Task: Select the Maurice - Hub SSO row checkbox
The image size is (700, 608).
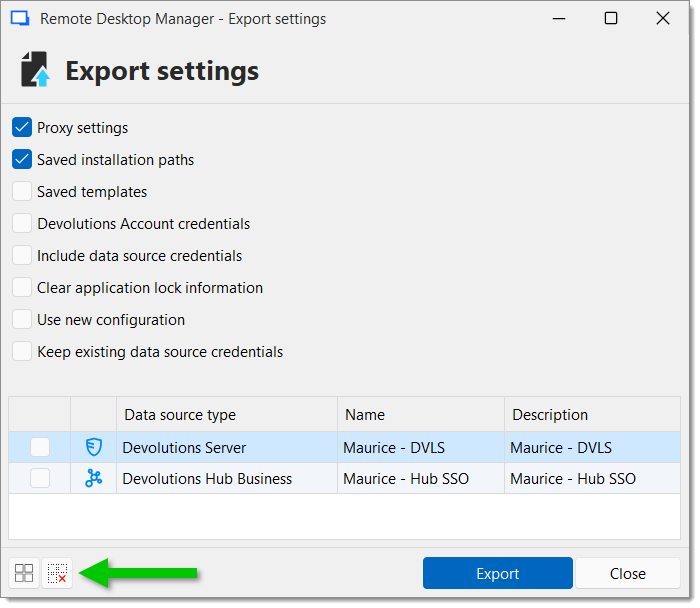Action: (x=40, y=479)
